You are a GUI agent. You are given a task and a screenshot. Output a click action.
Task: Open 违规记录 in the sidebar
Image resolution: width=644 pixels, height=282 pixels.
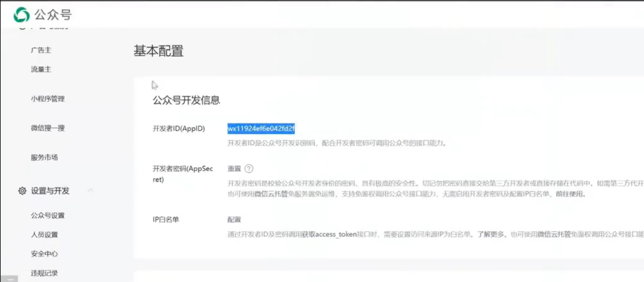point(44,273)
